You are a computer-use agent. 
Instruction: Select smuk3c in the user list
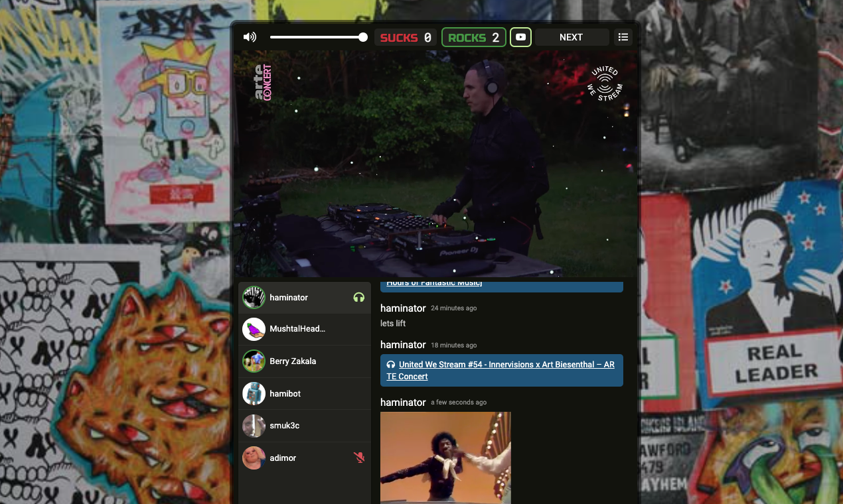point(299,425)
